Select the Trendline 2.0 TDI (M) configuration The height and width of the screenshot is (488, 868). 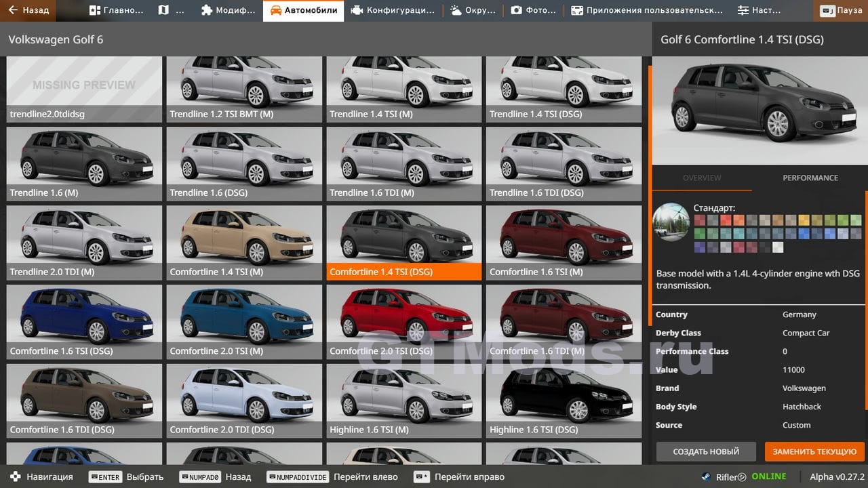[84, 243]
